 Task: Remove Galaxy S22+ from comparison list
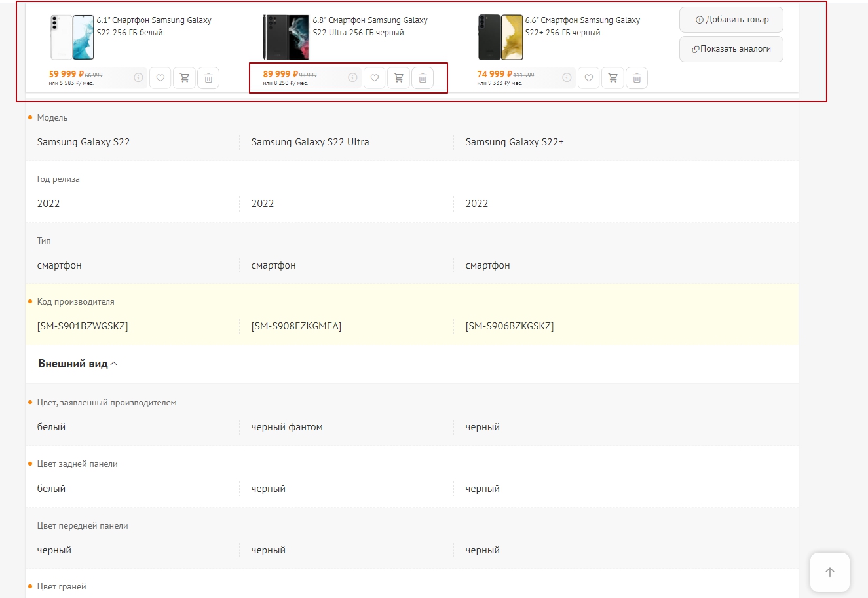tap(637, 78)
